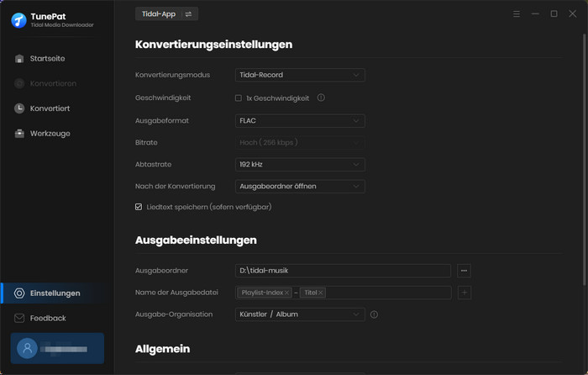Enable the 1x Geschwindigkeit checkbox
The height and width of the screenshot is (375, 588).
coord(239,98)
